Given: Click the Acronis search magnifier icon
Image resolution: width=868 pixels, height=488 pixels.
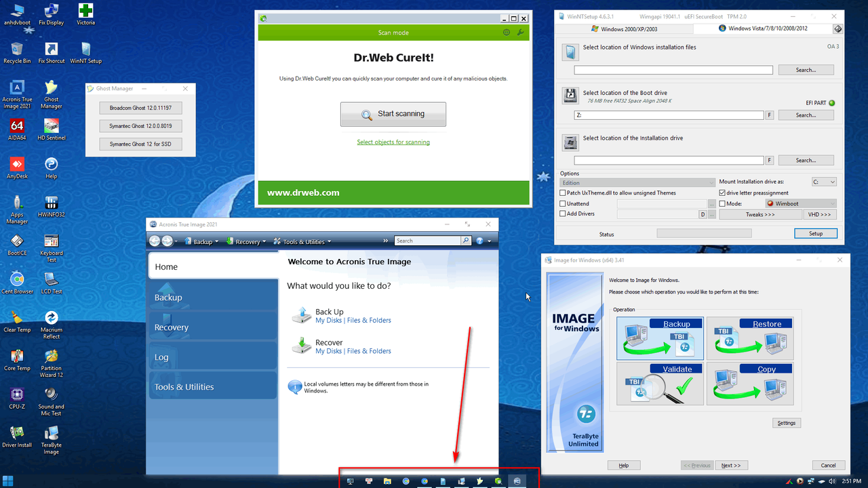Looking at the screenshot, I should pyautogui.click(x=466, y=241).
